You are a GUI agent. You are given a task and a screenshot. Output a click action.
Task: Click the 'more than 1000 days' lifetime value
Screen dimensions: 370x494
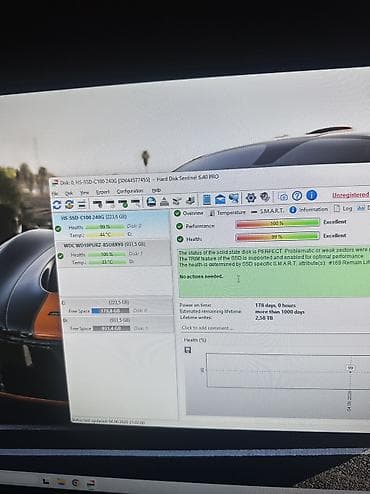(279, 312)
